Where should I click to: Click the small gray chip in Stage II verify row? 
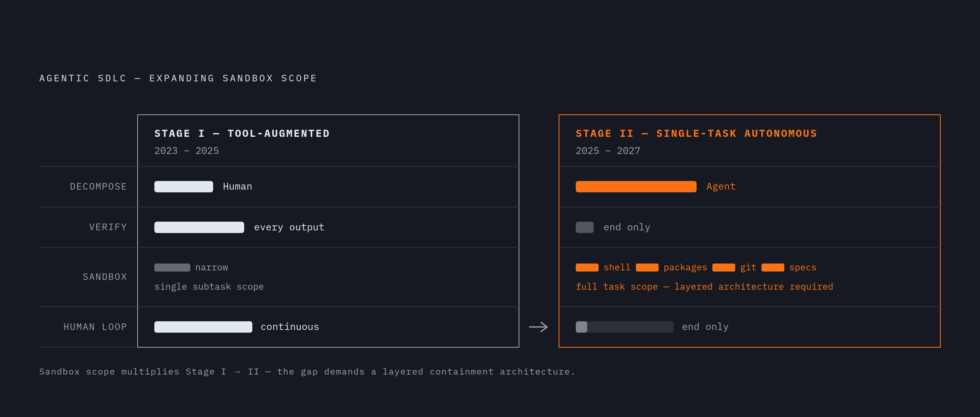[x=585, y=227]
